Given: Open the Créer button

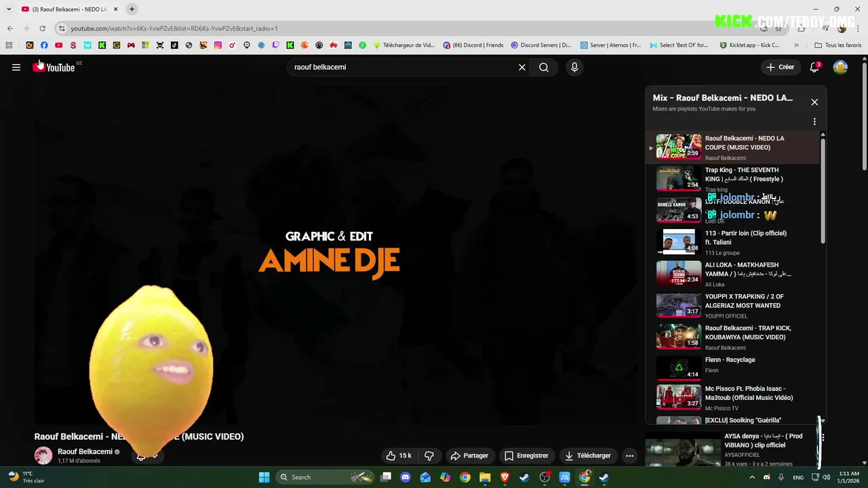Looking at the screenshot, I should point(781,67).
